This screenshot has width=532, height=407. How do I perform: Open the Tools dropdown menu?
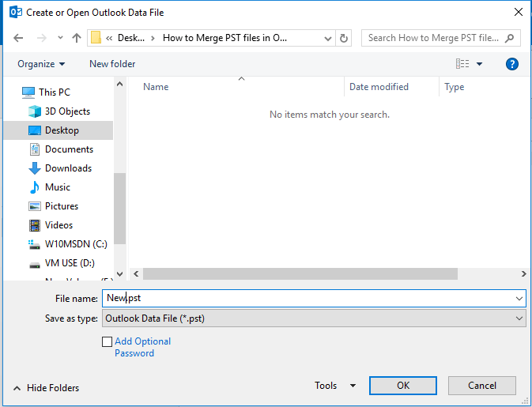coord(335,386)
